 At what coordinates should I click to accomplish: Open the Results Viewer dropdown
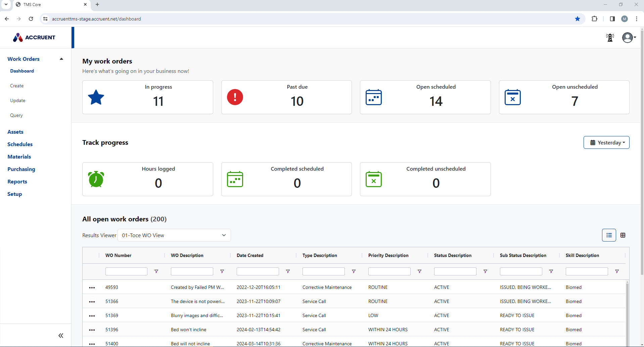[x=174, y=235]
